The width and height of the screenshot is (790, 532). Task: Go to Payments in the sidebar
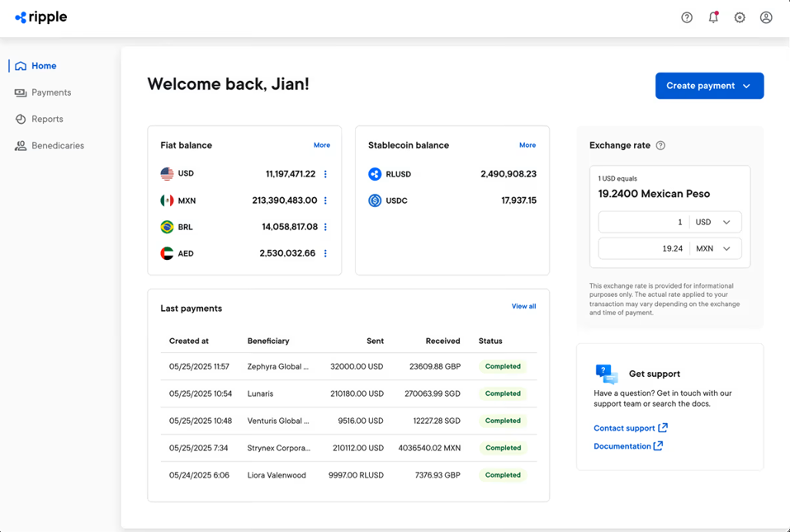tap(50, 92)
